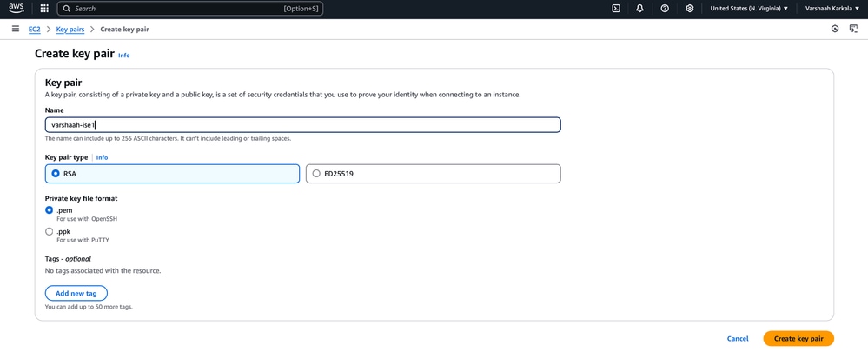The height and width of the screenshot is (352, 868).
Task: Click in the key pair Name field
Action: coord(302,125)
